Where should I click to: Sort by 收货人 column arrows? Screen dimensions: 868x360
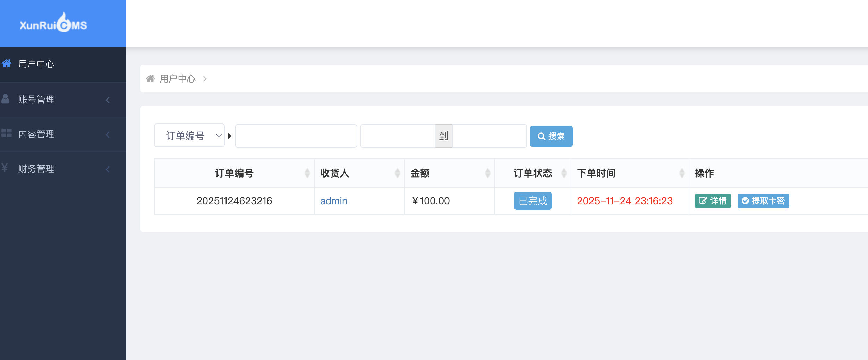tap(397, 173)
